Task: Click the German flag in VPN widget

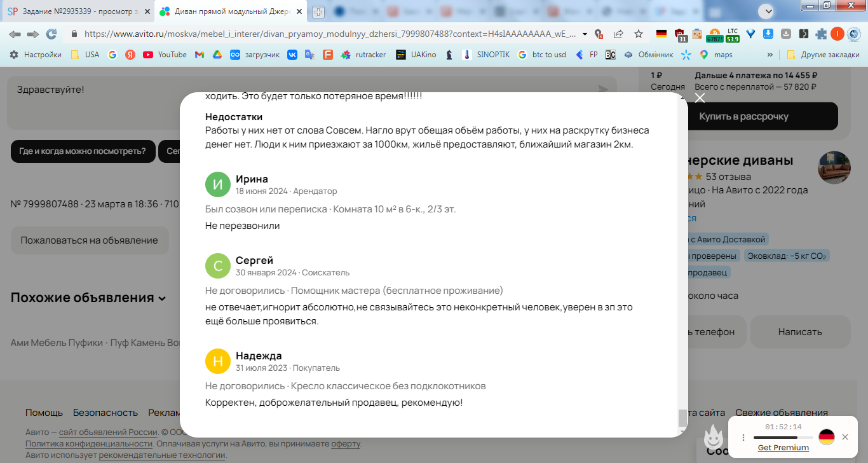Action: [826, 437]
